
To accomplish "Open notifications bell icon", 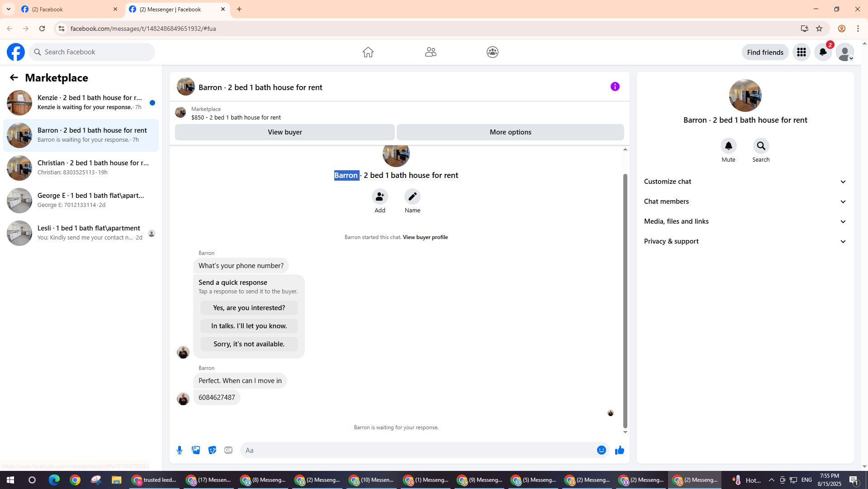I will pos(823,52).
